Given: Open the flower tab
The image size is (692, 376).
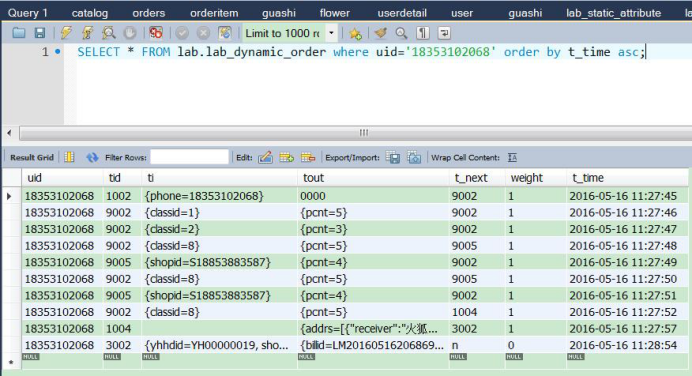Looking at the screenshot, I should [335, 13].
